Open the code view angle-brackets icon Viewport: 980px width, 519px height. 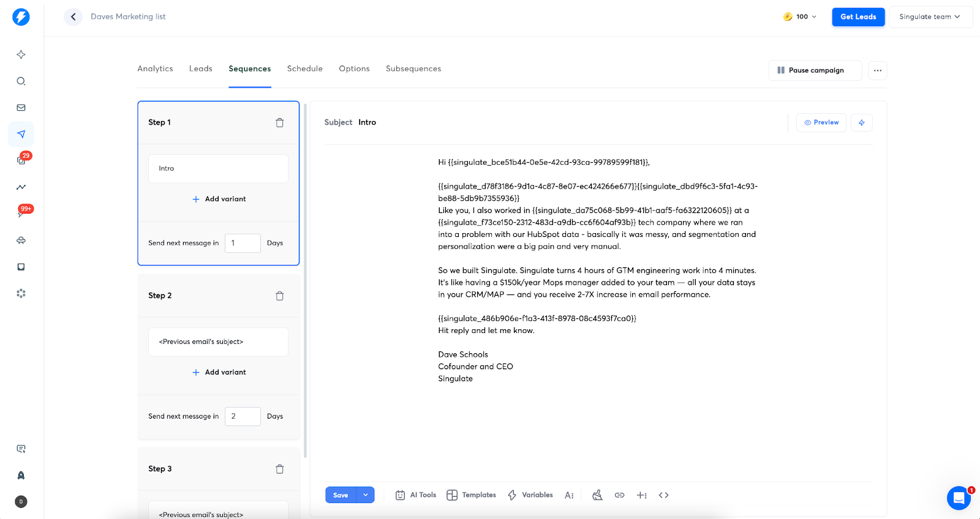point(663,495)
